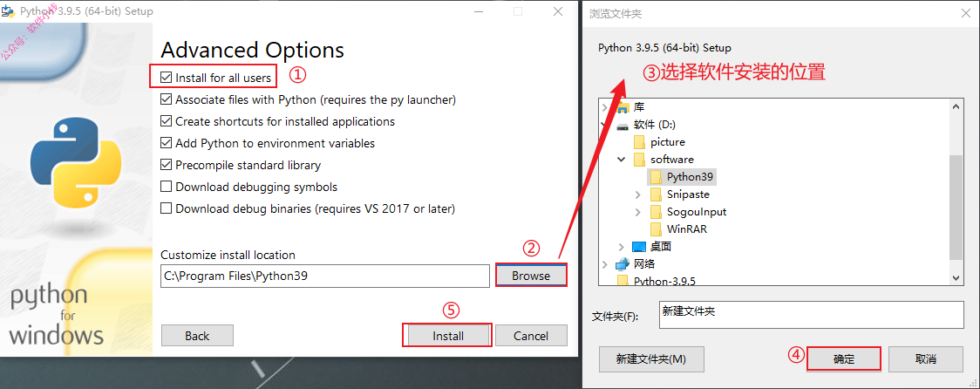The width and height of the screenshot is (980, 389).
Task: Cancel the Python setup
Action: pyautogui.click(x=531, y=336)
